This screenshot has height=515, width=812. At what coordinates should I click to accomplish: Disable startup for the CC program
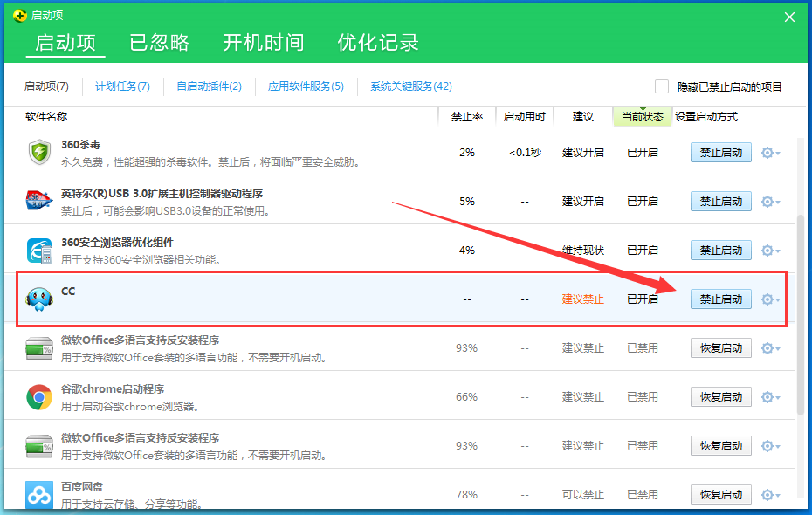721,299
